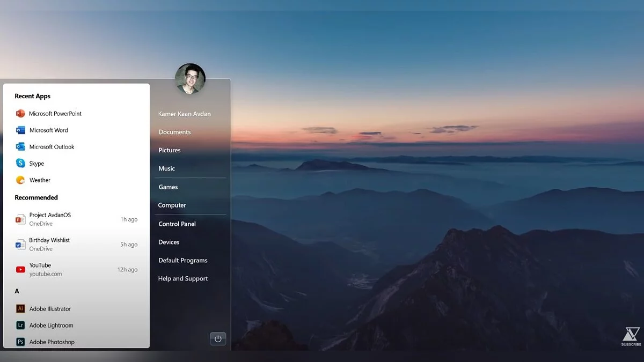Open Default Programs entry
The image size is (644, 362).
pos(182,260)
